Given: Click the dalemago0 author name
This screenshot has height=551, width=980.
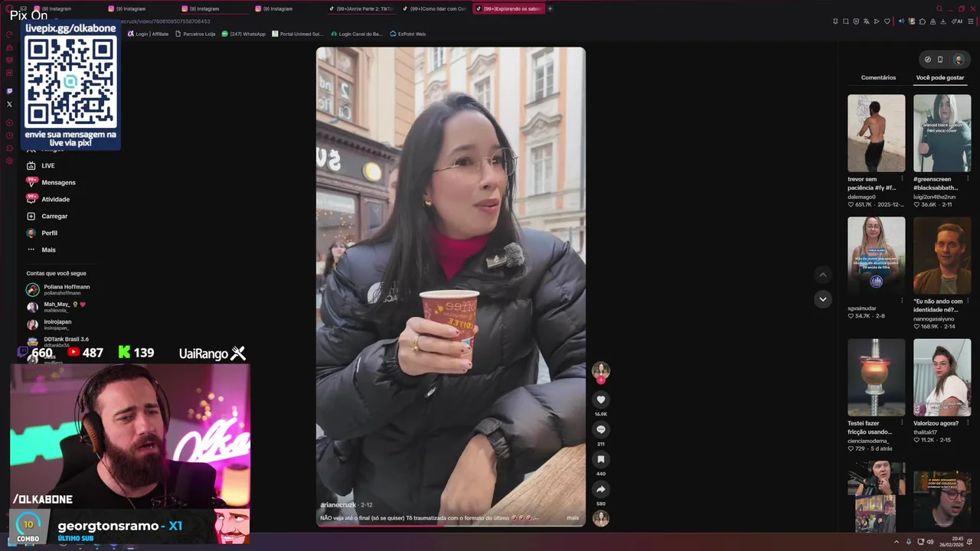Looking at the screenshot, I should tap(861, 197).
